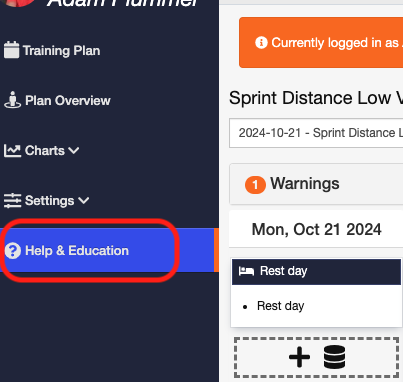The height and width of the screenshot is (382, 403).
Task: Click the info icon in the orange banner
Action: [x=261, y=43]
